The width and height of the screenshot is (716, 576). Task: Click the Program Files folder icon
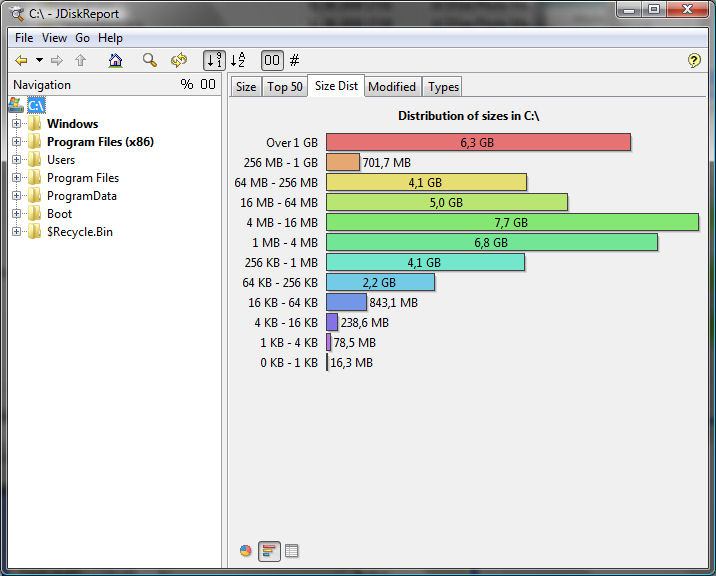(35, 178)
